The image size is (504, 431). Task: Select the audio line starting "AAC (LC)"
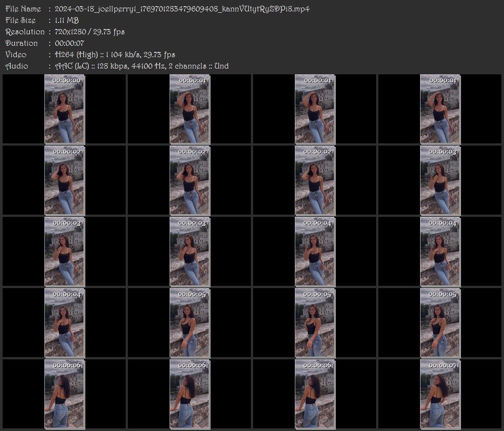tap(142, 66)
